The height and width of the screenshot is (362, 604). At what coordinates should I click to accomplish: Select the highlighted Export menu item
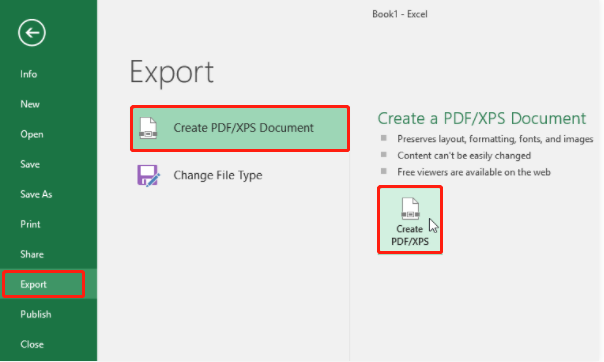coord(43,284)
